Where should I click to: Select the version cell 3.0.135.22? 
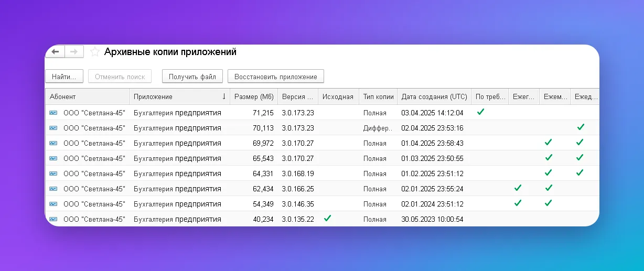[298, 219]
